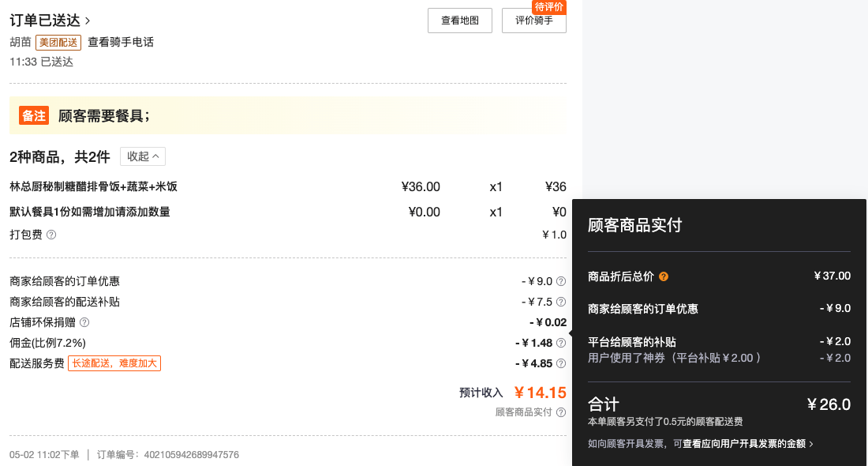Click 查看骑手电话 link
Screen dimensions: 868x466
tap(121, 42)
